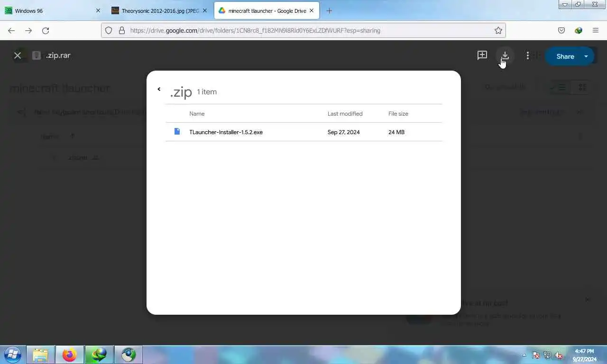607x364 pixels.
Task: Open Save to Pocket icon
Action: click(x=561, y=30)
